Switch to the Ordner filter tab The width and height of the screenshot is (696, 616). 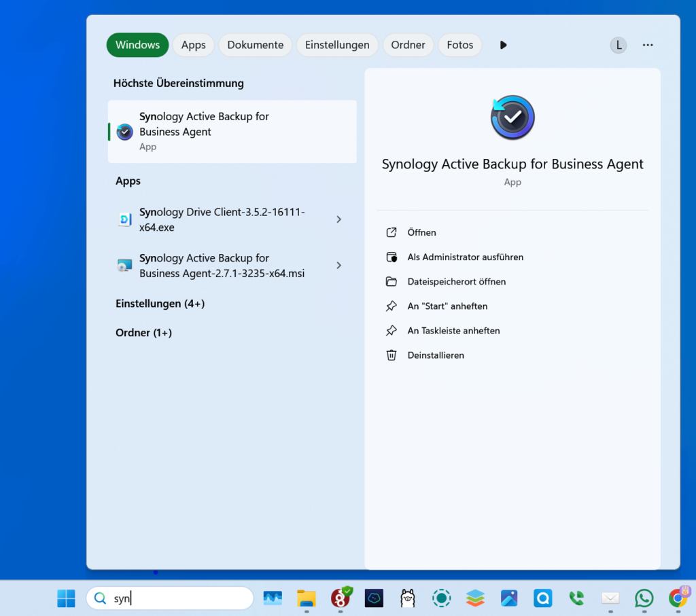point(408,45)
